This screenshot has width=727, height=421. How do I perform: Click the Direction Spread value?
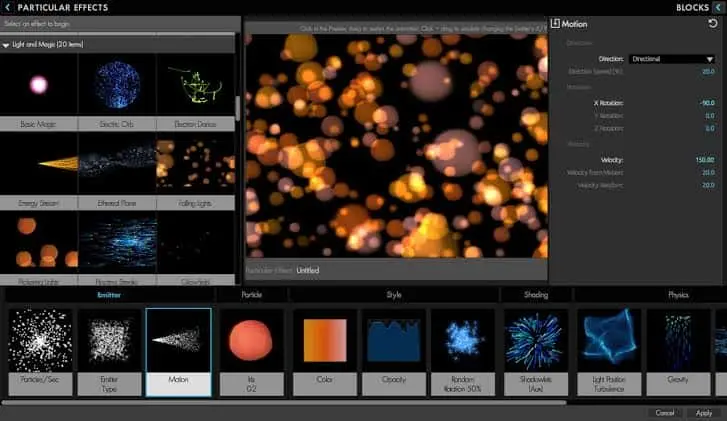[x=708, y=71]
